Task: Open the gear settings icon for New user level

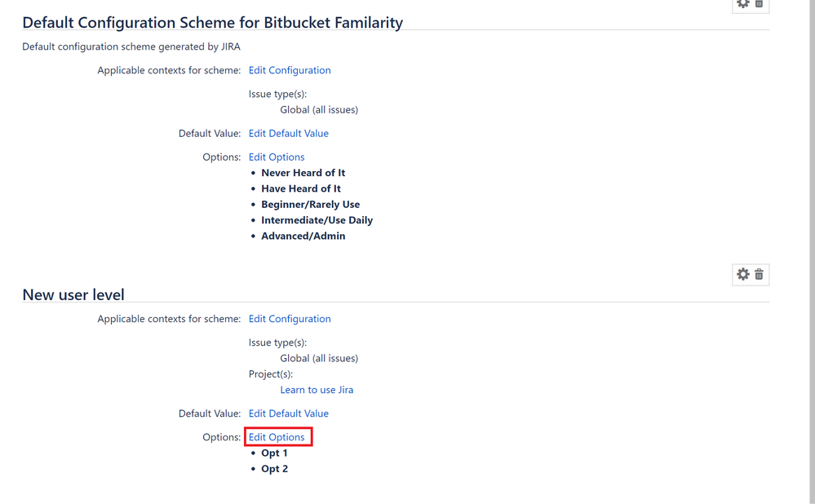Action: (x=742, y=274)
